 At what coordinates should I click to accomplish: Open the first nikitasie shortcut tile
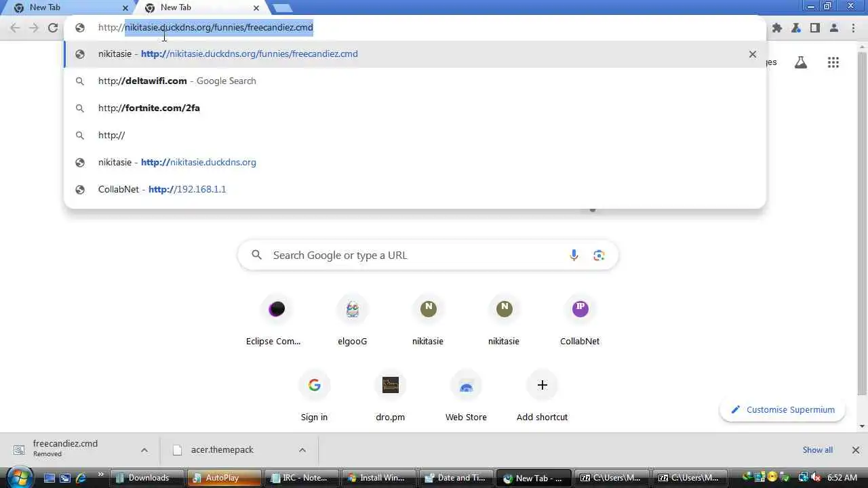tap(428, 321)
